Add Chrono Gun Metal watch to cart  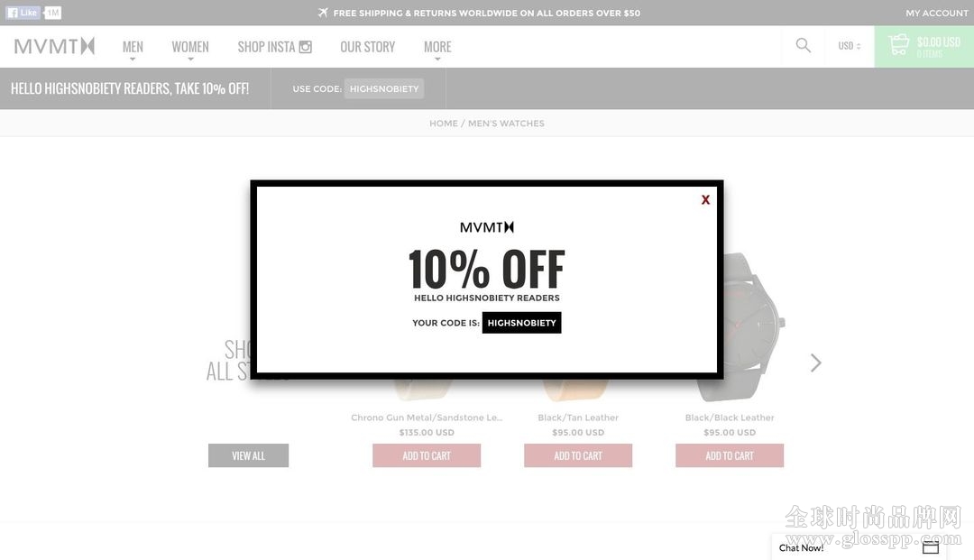[x=427, y=455]
